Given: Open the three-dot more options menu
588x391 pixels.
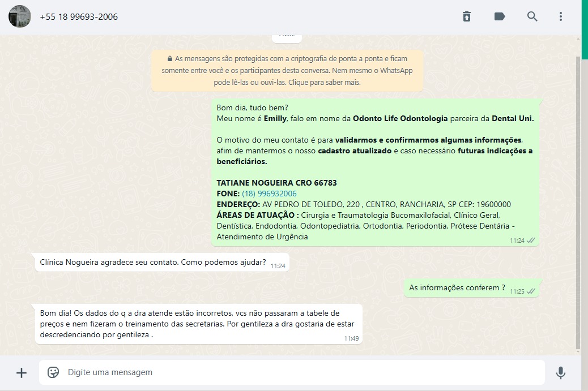Looking at the screenshot, I should 560,16.
